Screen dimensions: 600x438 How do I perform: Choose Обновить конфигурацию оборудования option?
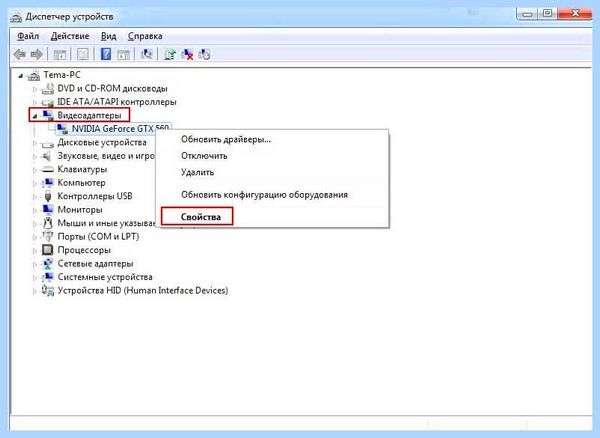tap(264, 194)
